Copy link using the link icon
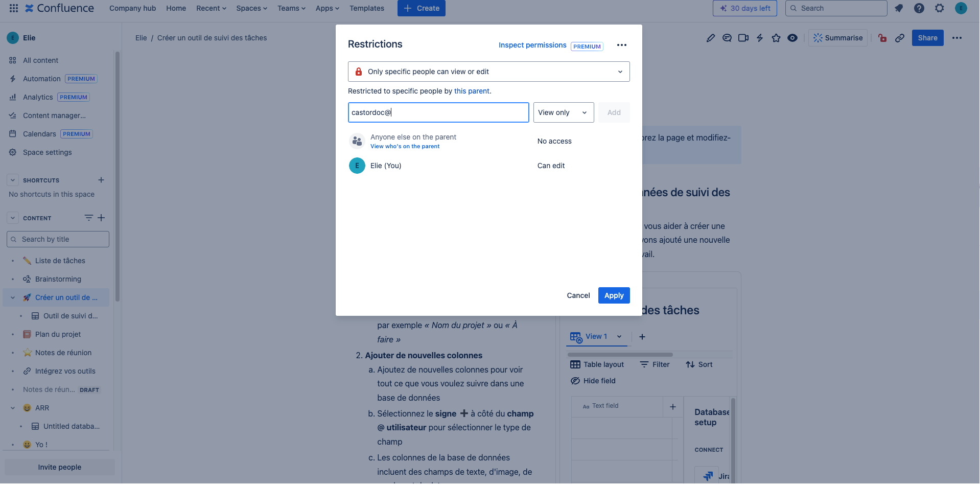The image size is (980, 485). pos(899,38)
